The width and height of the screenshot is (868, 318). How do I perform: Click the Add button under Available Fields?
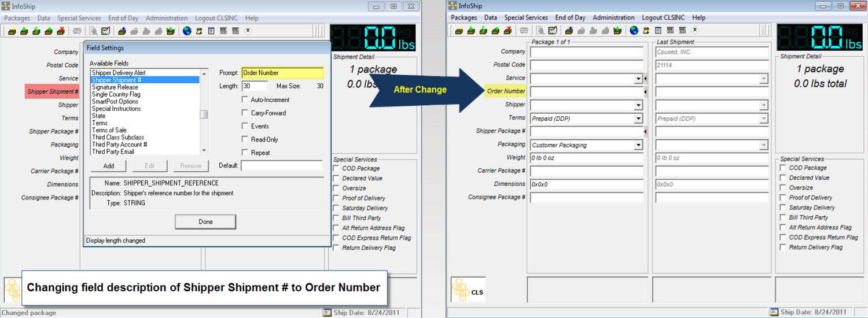point(108,166)
